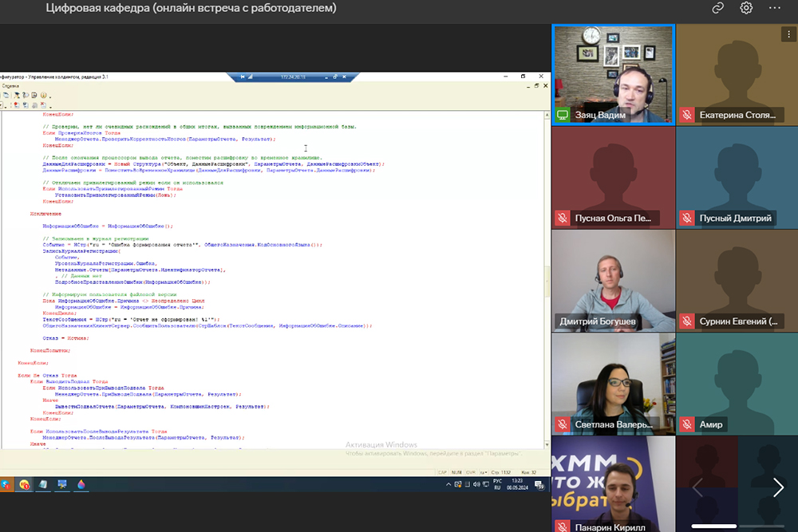The image size is (798, 532).
Task: Click the muted mic indicator for Амир
Action: [686, 424]
